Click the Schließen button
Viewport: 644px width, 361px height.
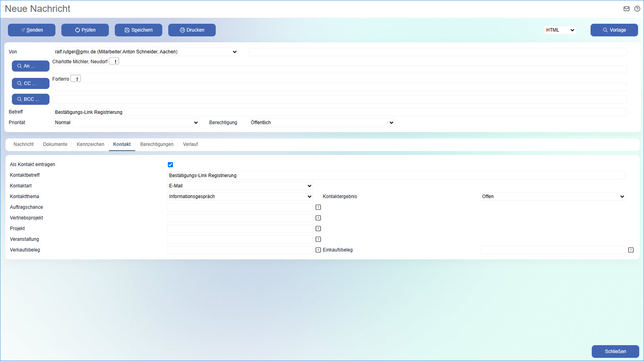(615, 352)
